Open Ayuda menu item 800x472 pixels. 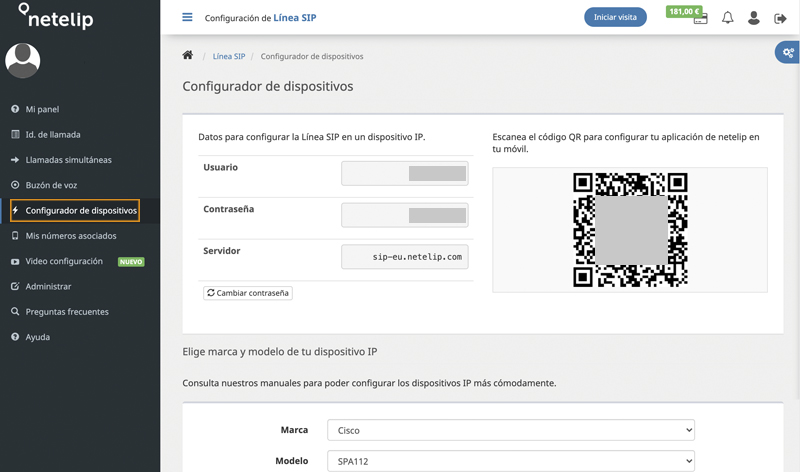(38, 337)
